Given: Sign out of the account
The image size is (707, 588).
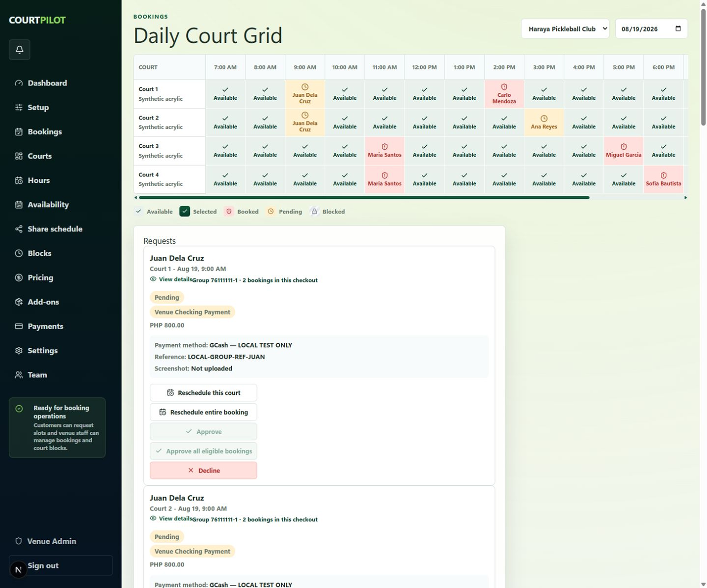Looking at the screenshot, I should coord(61,565).
